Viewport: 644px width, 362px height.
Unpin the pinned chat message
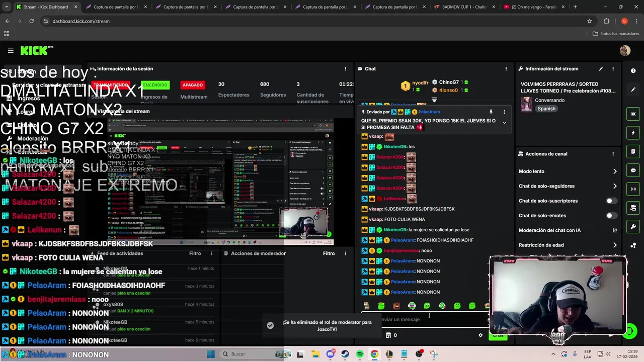pos(491,112)
